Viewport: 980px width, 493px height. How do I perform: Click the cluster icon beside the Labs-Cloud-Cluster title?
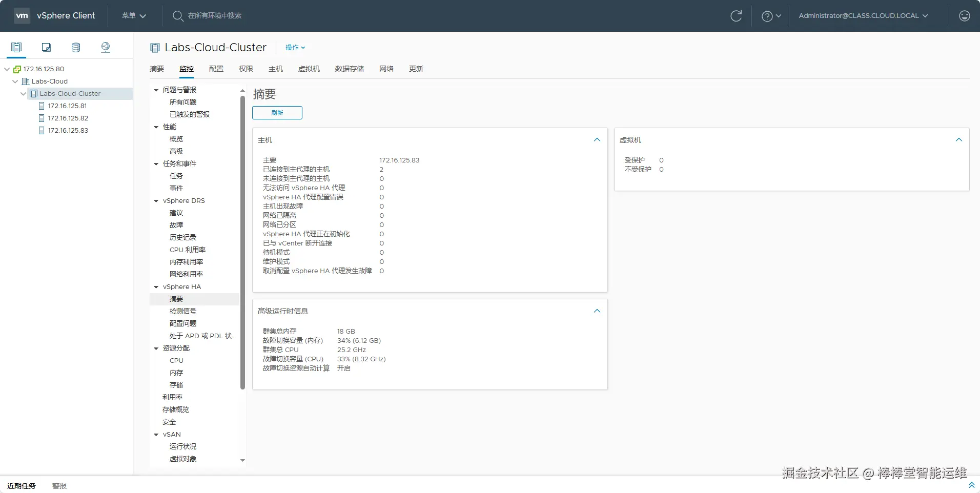(x=155, y=48)
